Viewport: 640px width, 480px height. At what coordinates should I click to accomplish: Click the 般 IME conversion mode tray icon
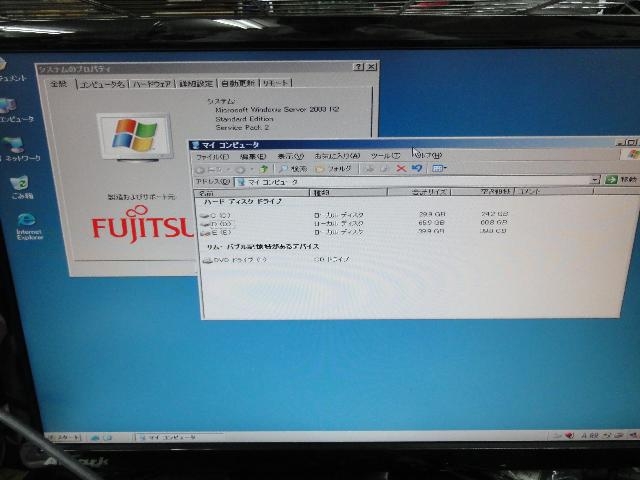pos(594,436)
